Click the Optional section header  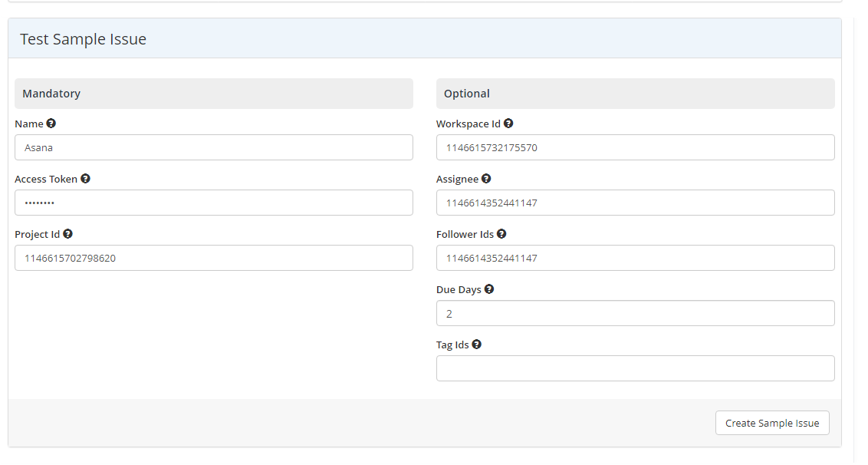466,94
